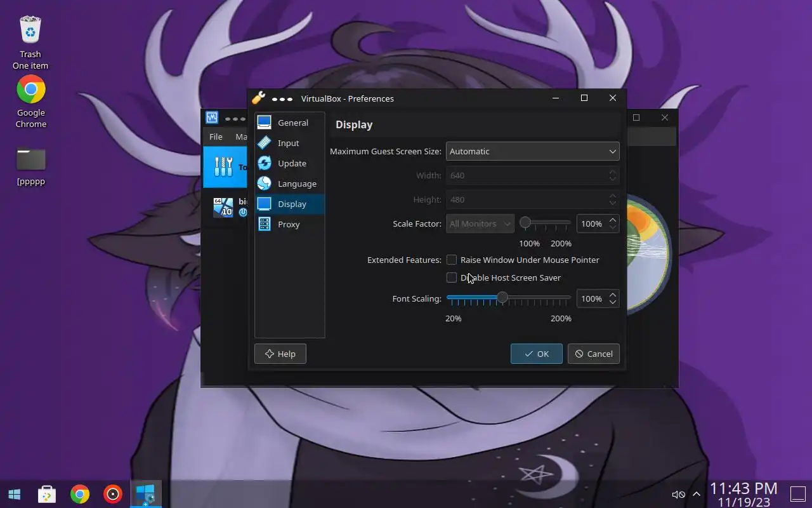The height and width of the screenshot is (508, 812).
Task: Open the Start menu on taskbar
Action: pos(15,494)
